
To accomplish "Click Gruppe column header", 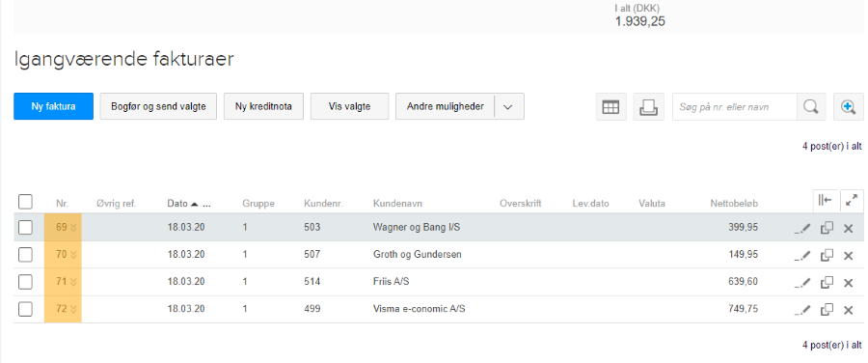I will coord(258,204).
